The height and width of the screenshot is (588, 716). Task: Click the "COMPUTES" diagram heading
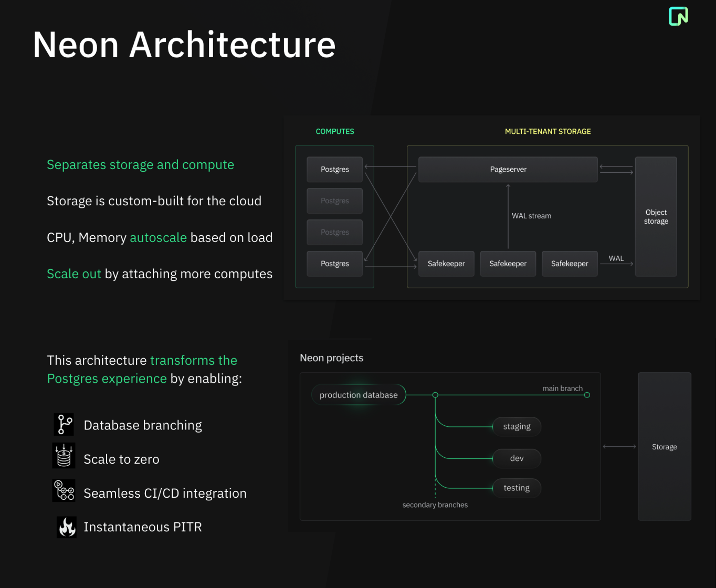pyautogui.click(x=335, y=131)
